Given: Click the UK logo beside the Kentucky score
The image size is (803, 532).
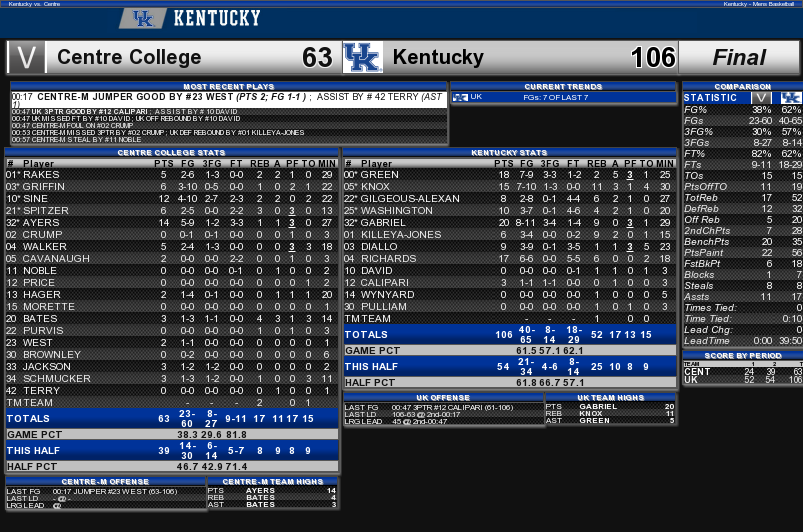Looking at the screenshot, I should (x=363, y=57).
